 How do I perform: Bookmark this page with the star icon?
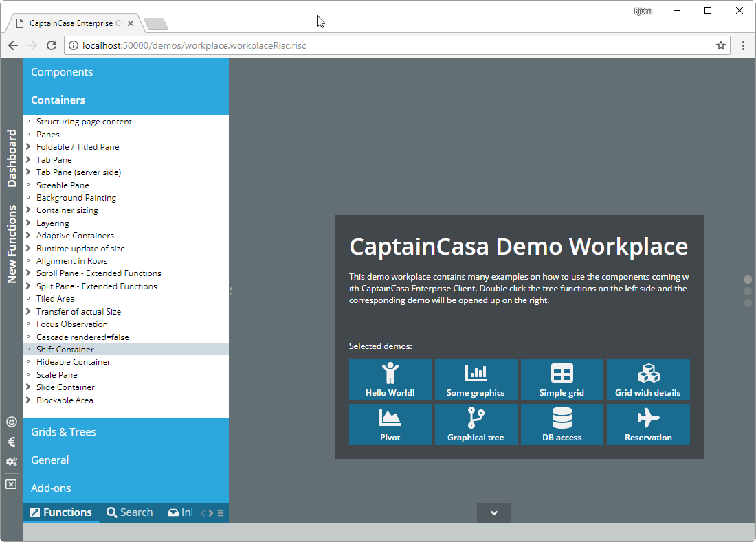[x=720, y=46]
